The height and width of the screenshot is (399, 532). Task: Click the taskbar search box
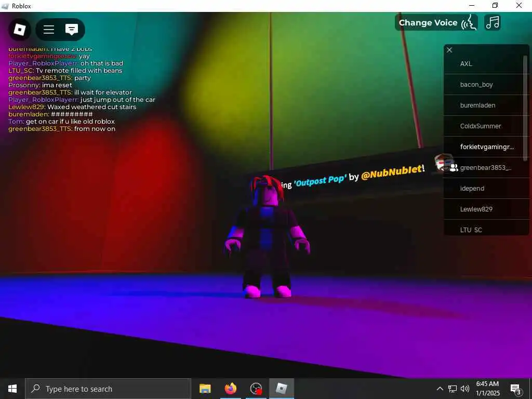[108, 389]
